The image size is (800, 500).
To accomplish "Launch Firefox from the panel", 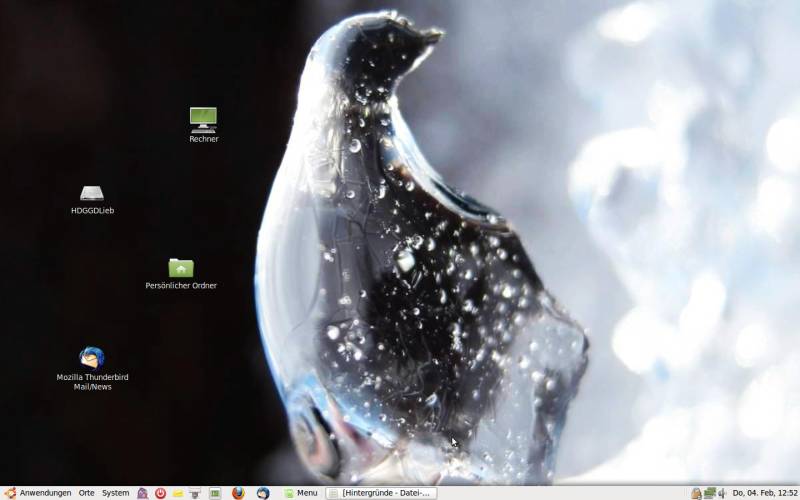I will (x=238, y=493).
